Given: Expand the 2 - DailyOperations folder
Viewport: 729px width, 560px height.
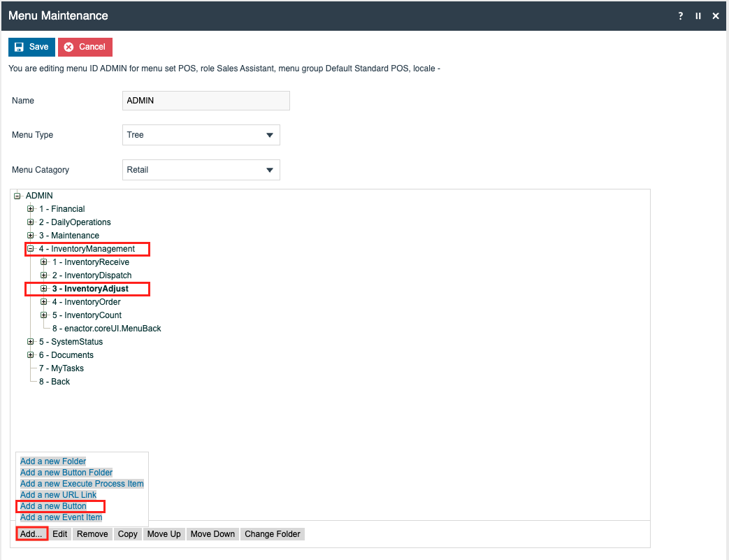Looking at the screenshot, I should click(31, 222).
